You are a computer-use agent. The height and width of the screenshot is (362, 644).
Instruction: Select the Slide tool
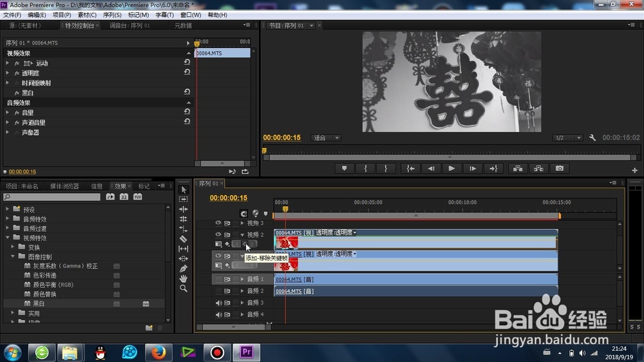point(184,258)
